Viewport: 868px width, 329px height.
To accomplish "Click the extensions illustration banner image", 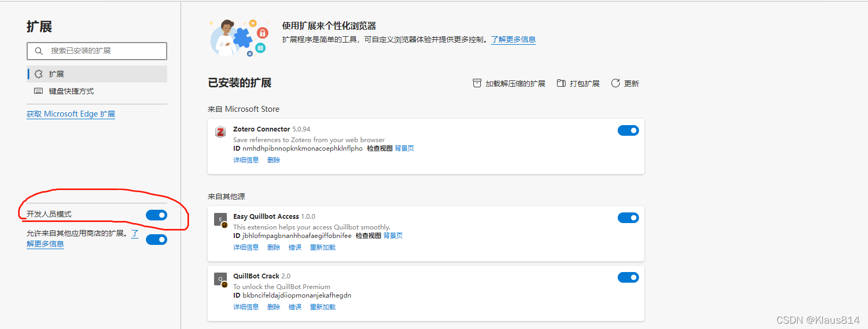I will tap(239, 38).
